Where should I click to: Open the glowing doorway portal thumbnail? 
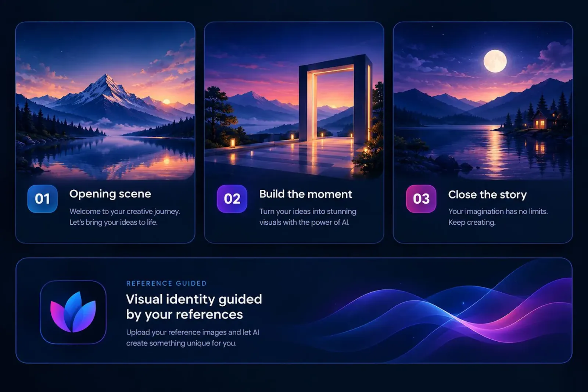[294, 101]
